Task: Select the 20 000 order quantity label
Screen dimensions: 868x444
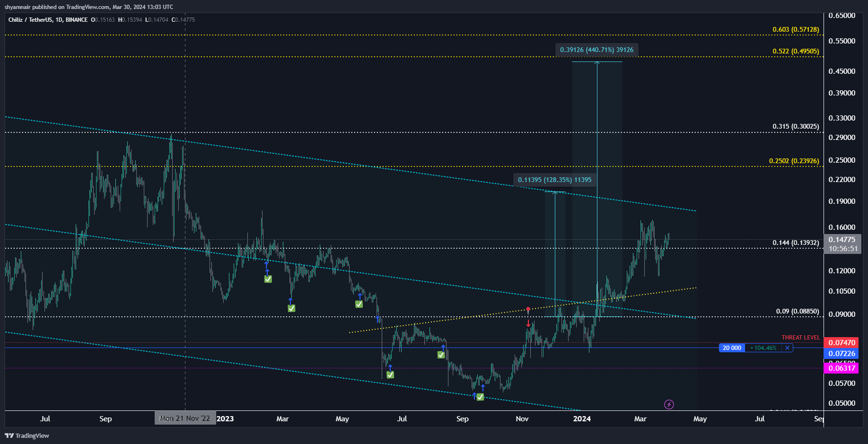Action: click(x=732, y=348)
